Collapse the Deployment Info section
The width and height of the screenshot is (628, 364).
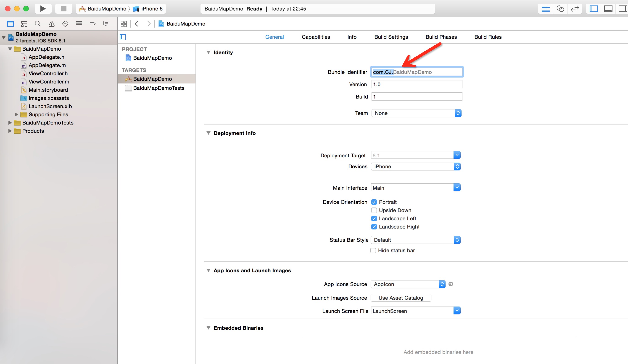point(208,133)
